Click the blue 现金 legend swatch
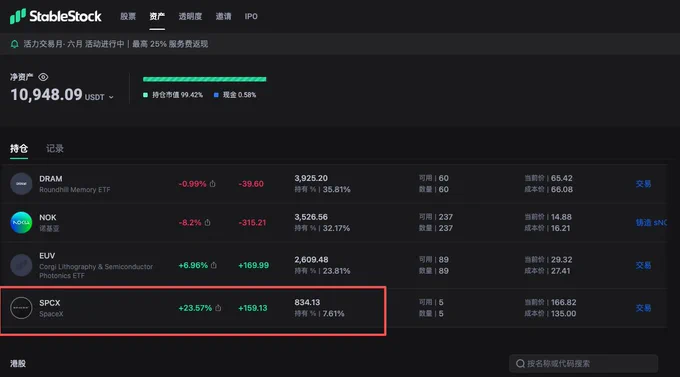Viewport: 680px width, 377px height. 216,95
